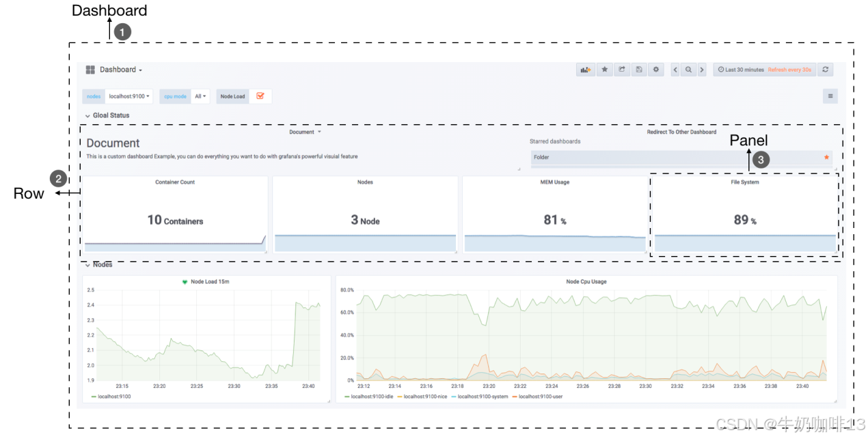
Task: Open dashboard settings gear icon
Action: pyautogui.click(x=656, y=70)
